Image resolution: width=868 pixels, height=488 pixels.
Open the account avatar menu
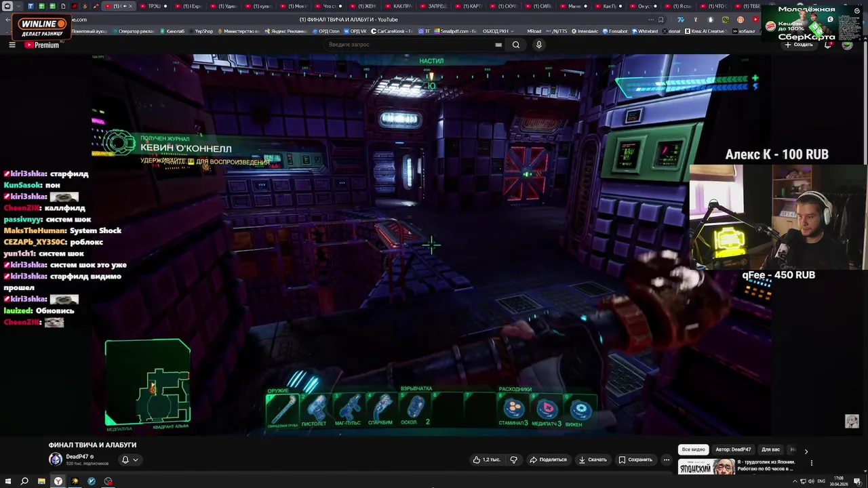847,45
